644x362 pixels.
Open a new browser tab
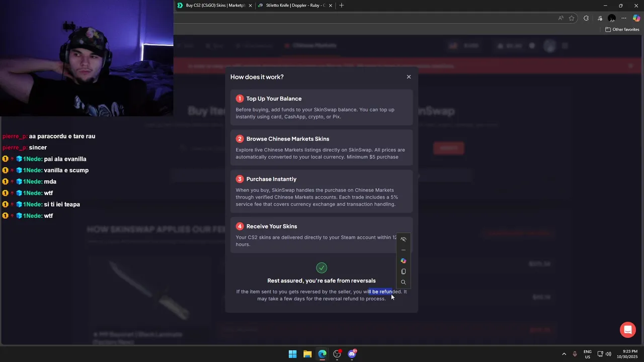(x=342, y=6)
